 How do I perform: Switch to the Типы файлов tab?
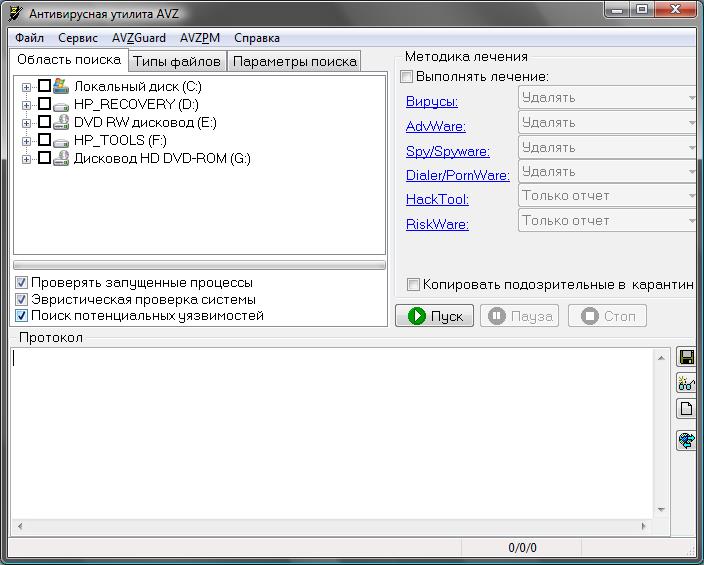(177, 61)
